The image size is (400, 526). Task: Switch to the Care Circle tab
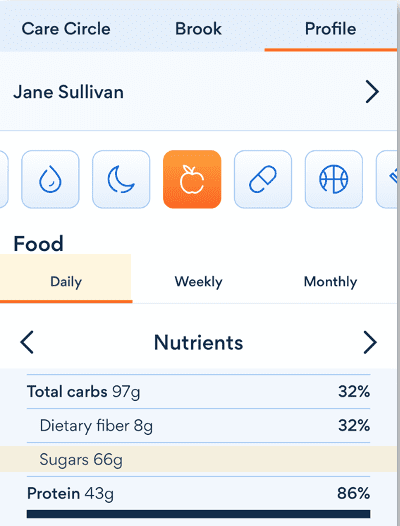click(66, 29)
